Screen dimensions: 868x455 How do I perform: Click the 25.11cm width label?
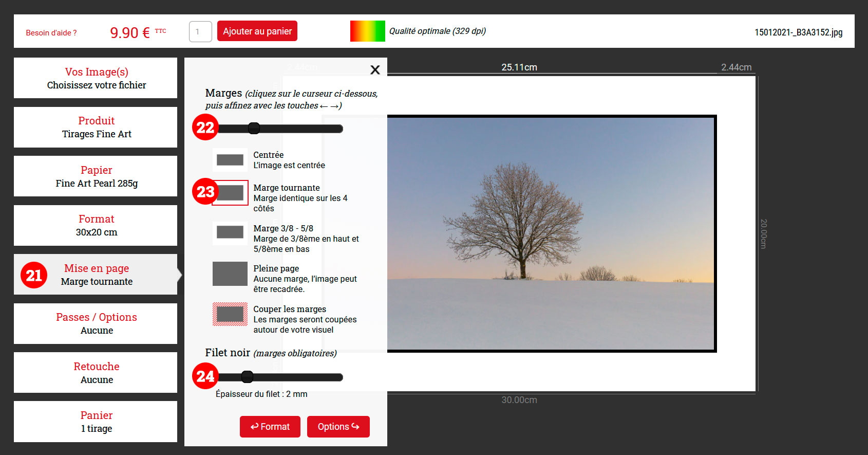(519, 67)
